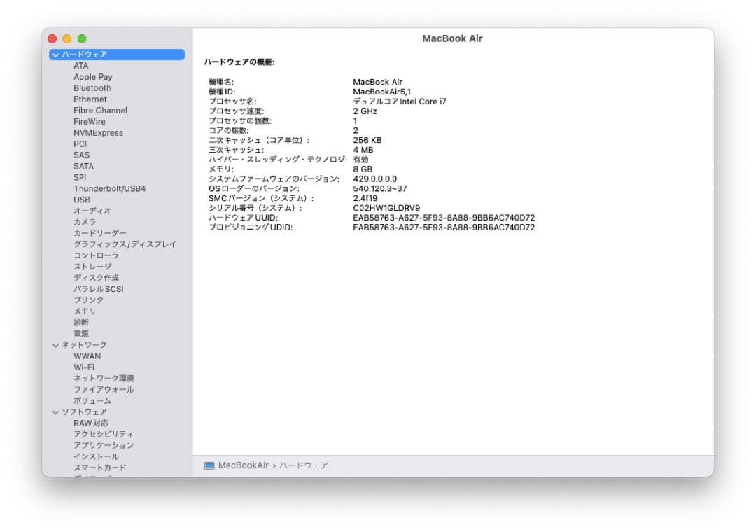Collapse the ネットワーク section
The width and height of the screenshot is (756, 532).
tap(56, 344)
